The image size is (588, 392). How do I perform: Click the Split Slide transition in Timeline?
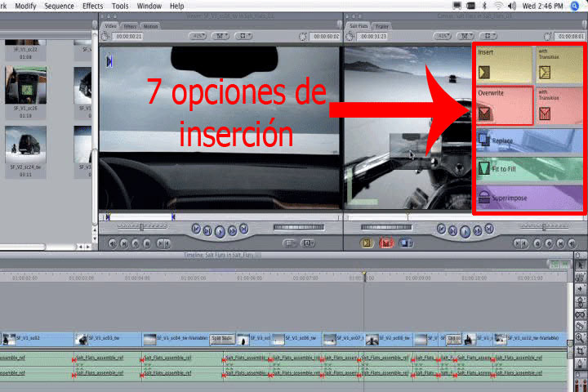(222, 339)
